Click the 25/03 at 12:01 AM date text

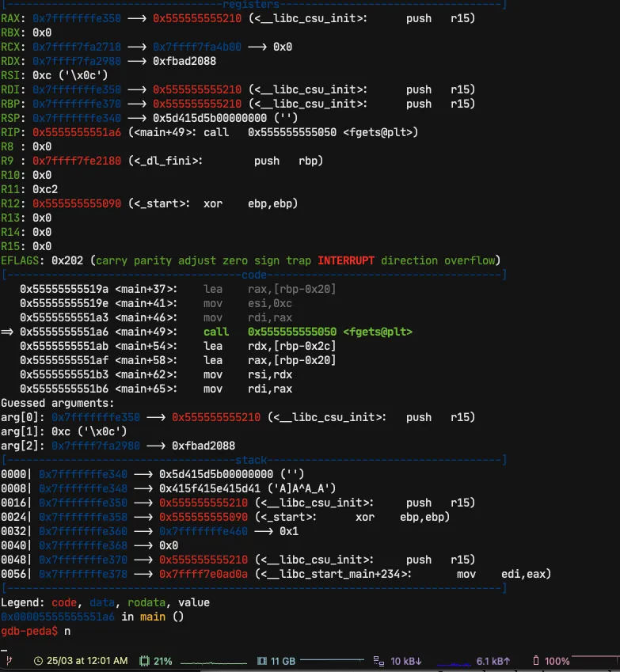click(x=87, y=660)
